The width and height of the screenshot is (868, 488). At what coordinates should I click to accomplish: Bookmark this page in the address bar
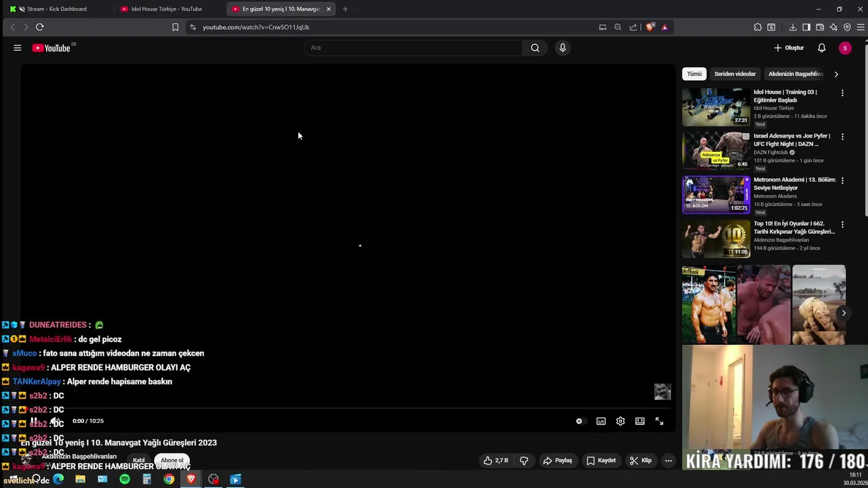tap(175, 27)
